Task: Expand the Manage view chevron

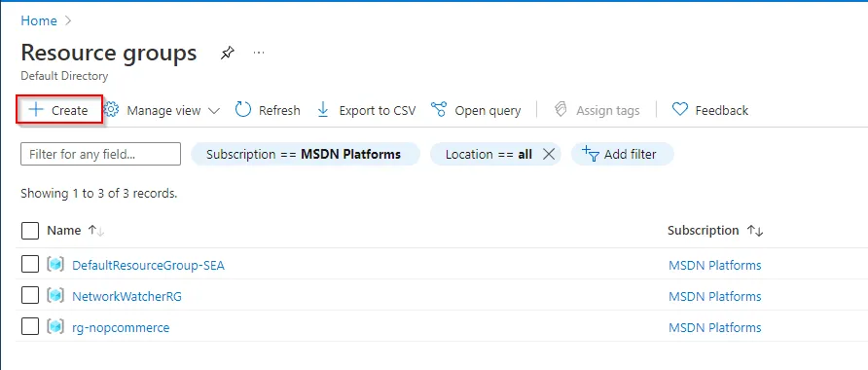Action: coord(214,110)
